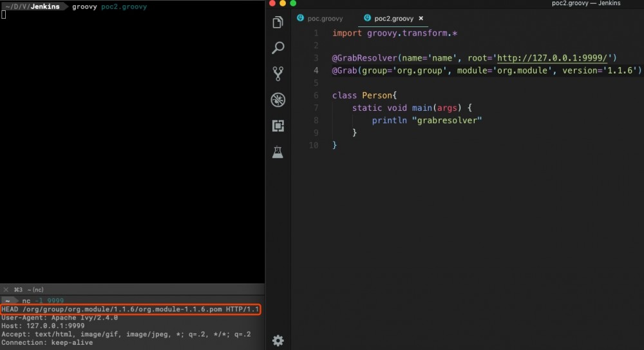Select the poc2.groovy tab
This screenshot has width=644, height=350.
click(x=393, y=19)
